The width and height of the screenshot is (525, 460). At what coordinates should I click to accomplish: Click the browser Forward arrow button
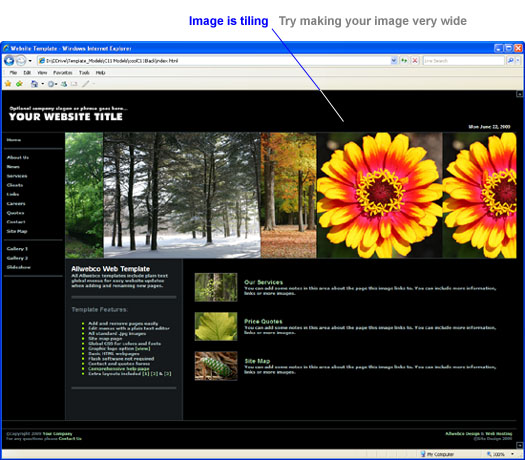21,61
